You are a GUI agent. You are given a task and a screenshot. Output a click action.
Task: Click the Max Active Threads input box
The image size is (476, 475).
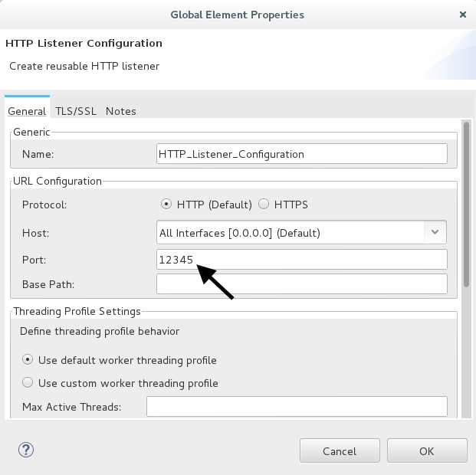[297, 406]
